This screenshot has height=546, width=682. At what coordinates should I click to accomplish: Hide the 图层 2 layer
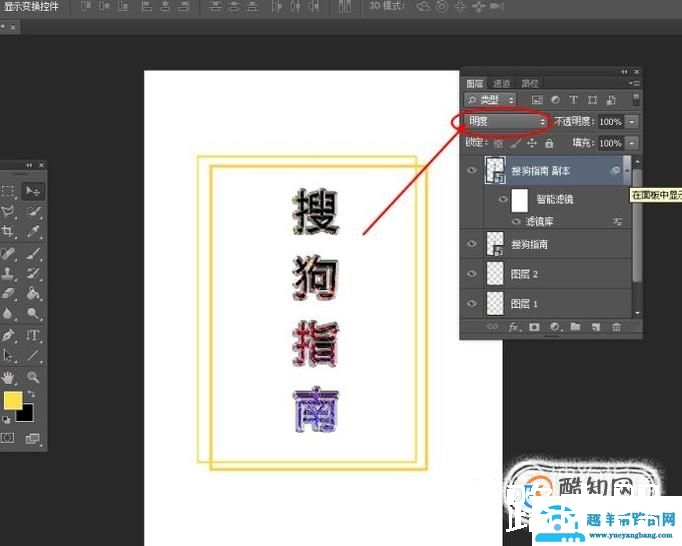(471, 274)
